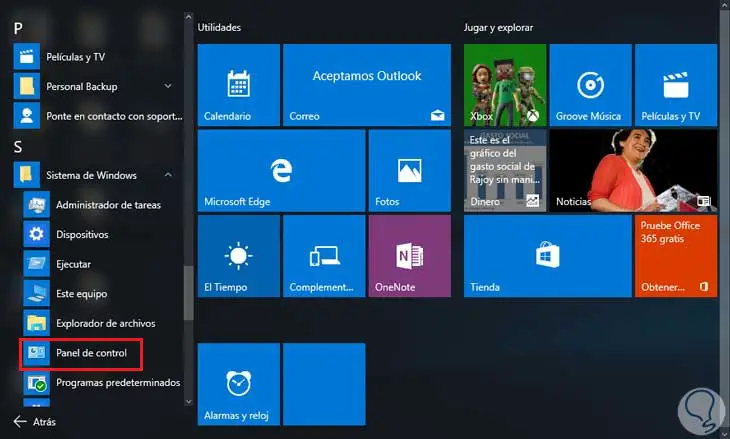Select the Explorador de archivos label
The width and height of the screenshot is (730, 439).
point(106,323)
